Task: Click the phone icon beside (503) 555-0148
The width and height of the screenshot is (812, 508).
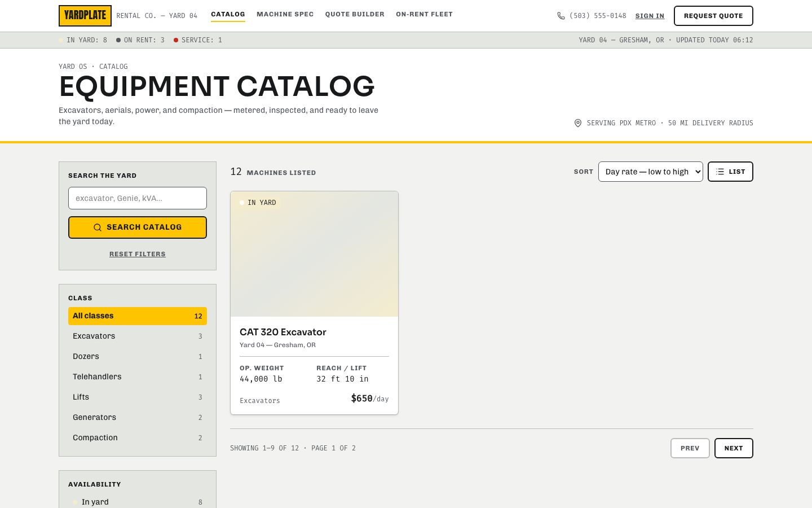Action: click(561, 16)
